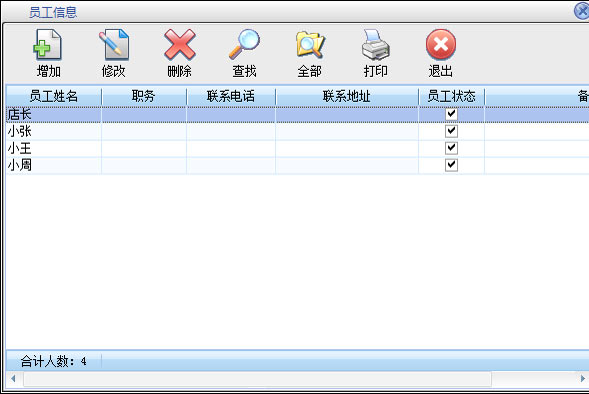The image size is (589, 394).
Task: Uncheck the status checkbox for 小张
Action: (x=451, y=131)
